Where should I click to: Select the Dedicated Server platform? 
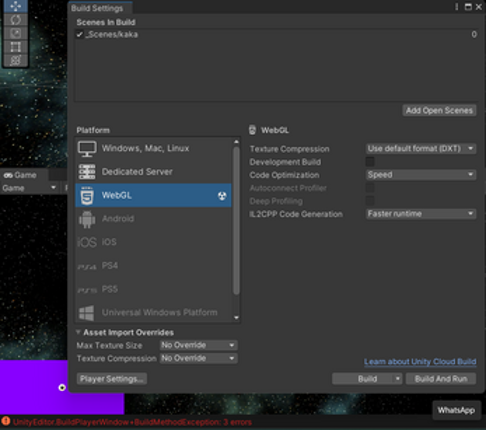tap(153, 172)
